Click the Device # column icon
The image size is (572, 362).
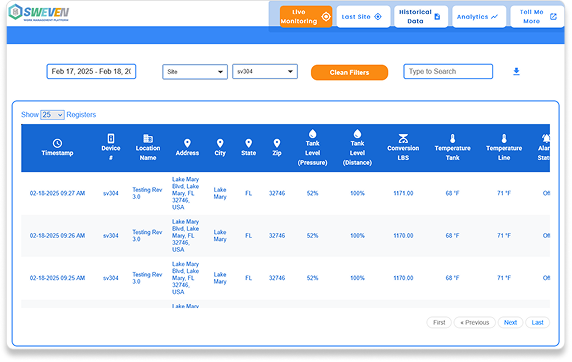(111, 138)
